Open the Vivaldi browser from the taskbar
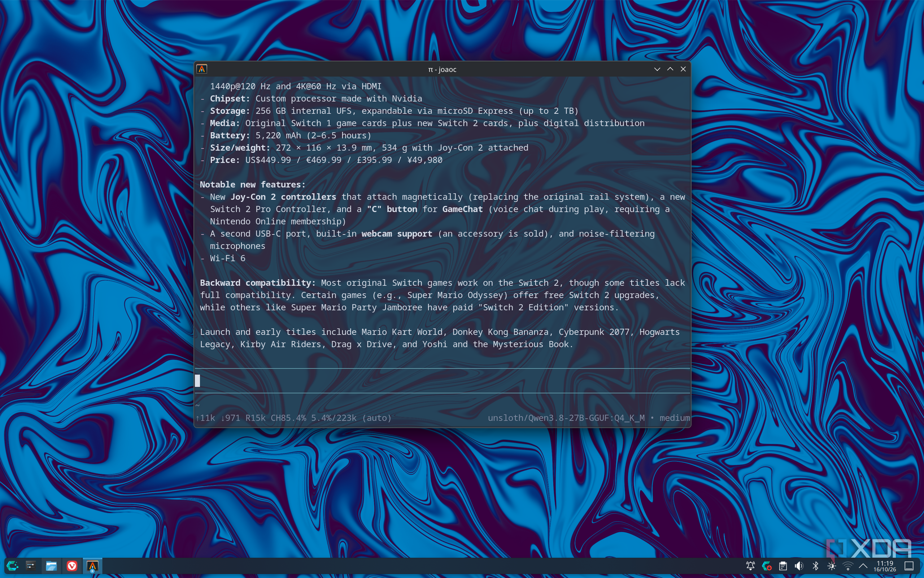The width and height of the screenshot is (924, 578). click(72, 566)
